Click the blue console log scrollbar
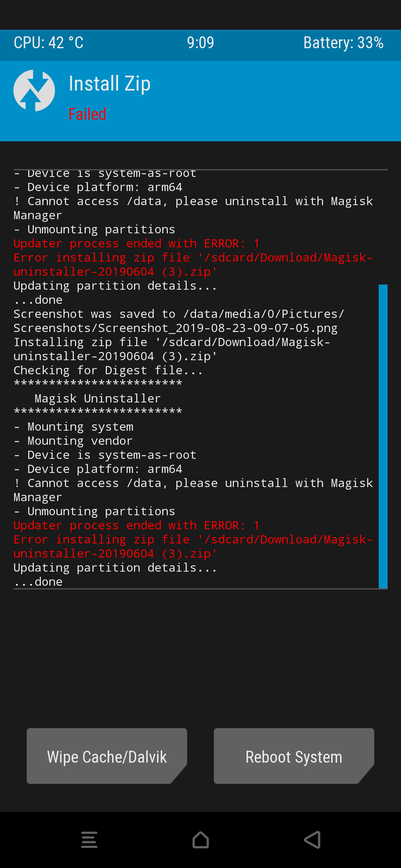The height and width of the screenshot is (868, 401). pyautogui.click(x=383, y=436)
